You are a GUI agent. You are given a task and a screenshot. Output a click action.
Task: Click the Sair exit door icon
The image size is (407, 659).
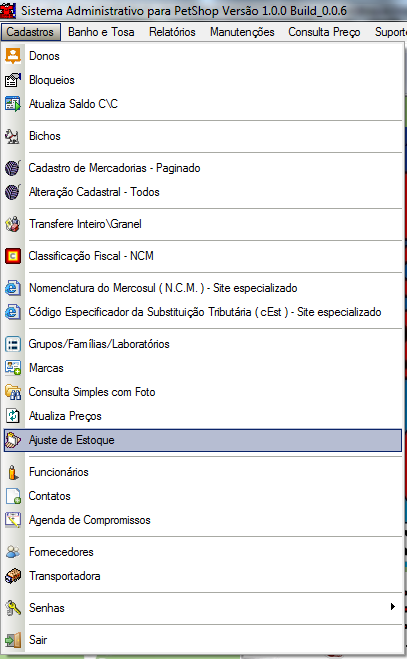[13, 640]
